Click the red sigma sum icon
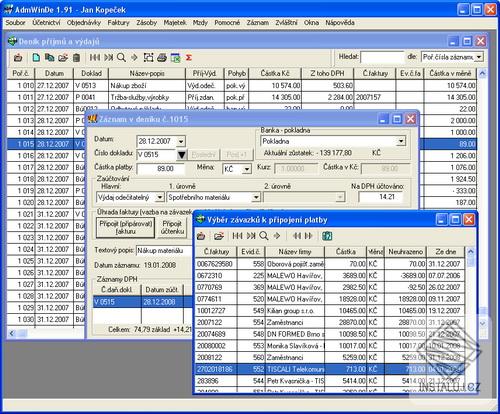This screenshot has height=414, width=500. [189, 58]
